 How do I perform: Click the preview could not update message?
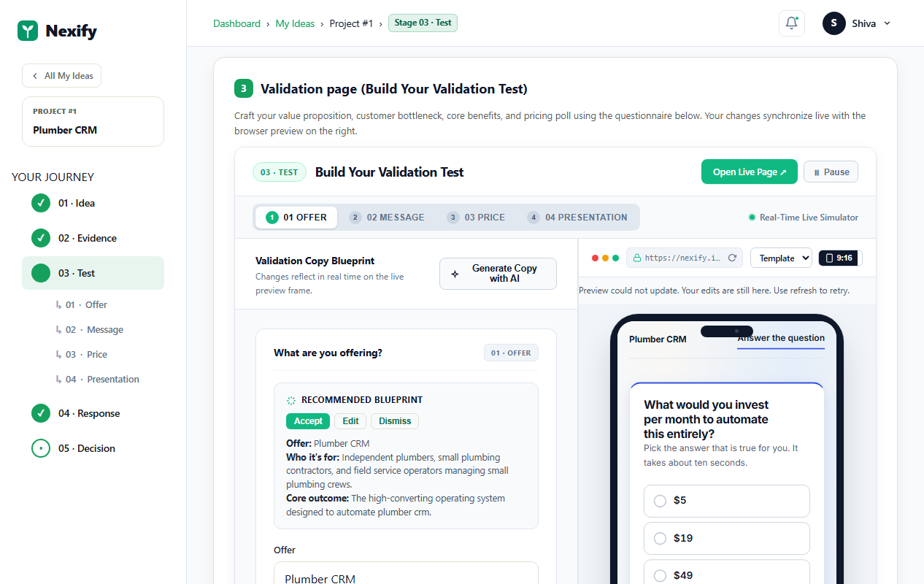click(714, 291)
